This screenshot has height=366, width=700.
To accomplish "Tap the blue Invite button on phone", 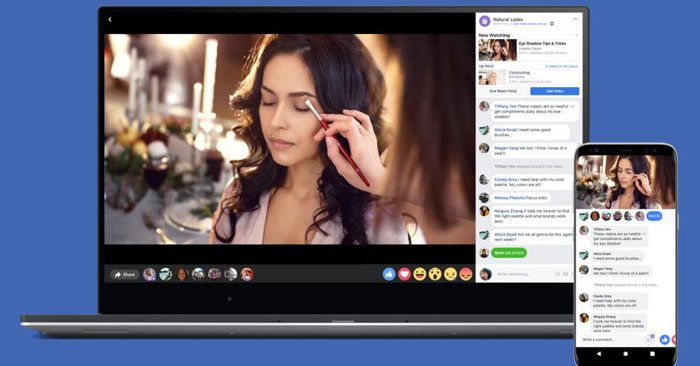I will click(x=654, y=216).
